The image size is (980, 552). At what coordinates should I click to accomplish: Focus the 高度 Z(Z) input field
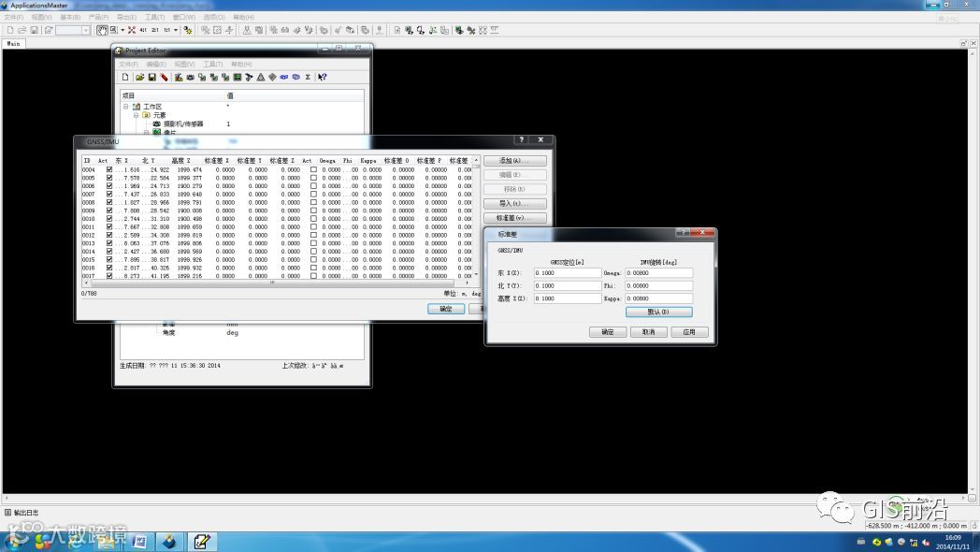point(568,298)
